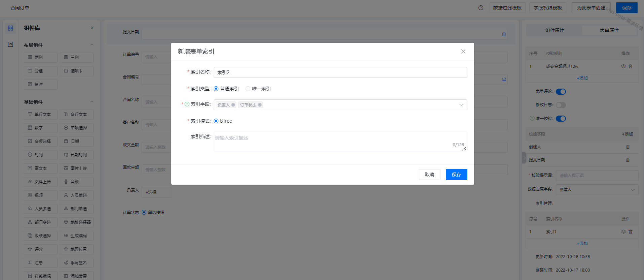Image resolution: width=644 pixels, height=280 pixels.
Task: Delete the 成交金额超过10w validation rule
Action: coord(631,66)
